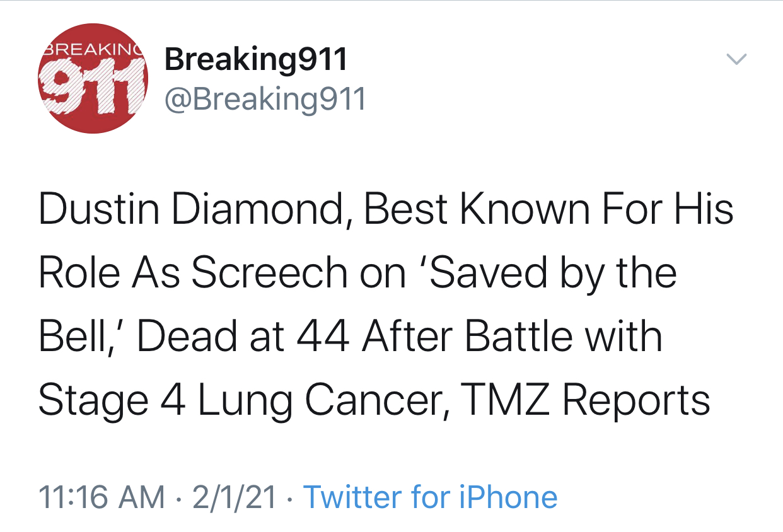The width and height of the screenshot is (783, 532).
Task: Open the @Breaking911 handle
Action: (265, 98)
